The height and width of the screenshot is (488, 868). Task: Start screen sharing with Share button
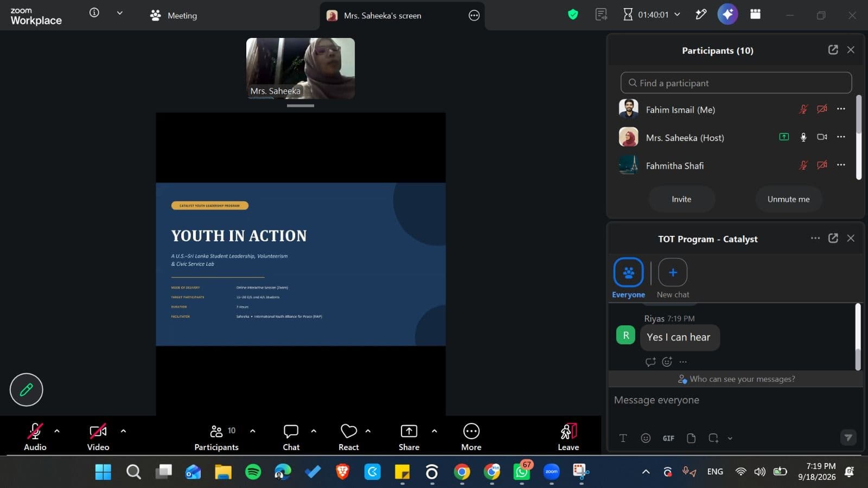tap(409, 436)
